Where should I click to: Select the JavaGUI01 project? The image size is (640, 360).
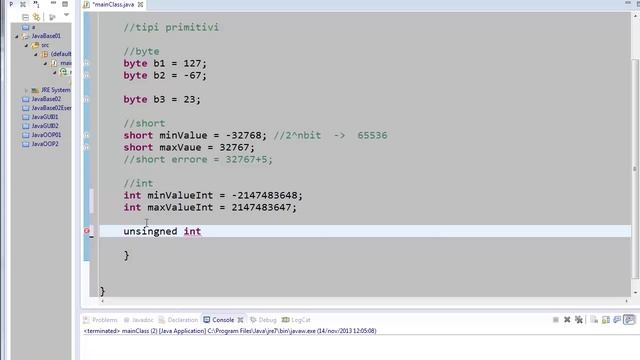[x=44, y=117]
